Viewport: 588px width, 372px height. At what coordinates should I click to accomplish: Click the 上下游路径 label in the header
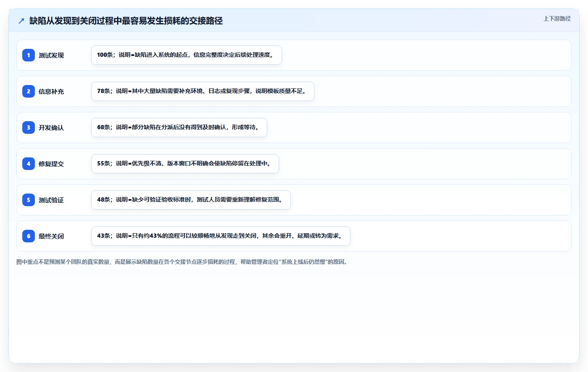(557, 19)
